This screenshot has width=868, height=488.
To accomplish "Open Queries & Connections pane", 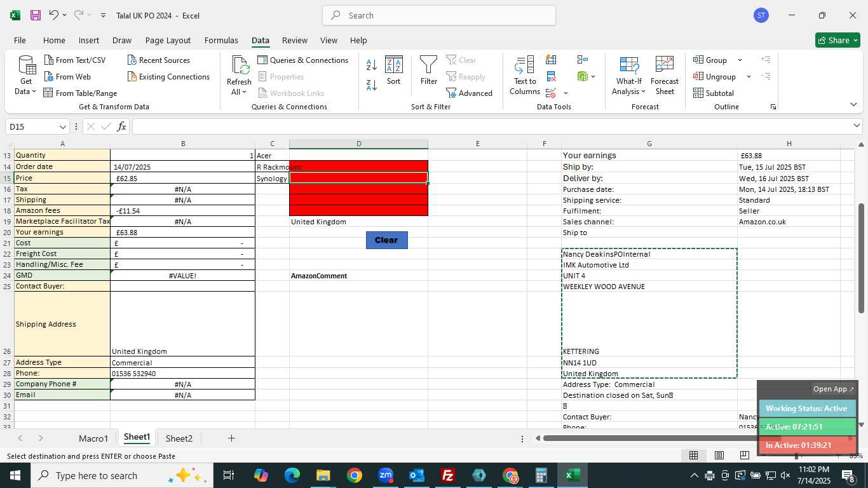I will [303, 60].
